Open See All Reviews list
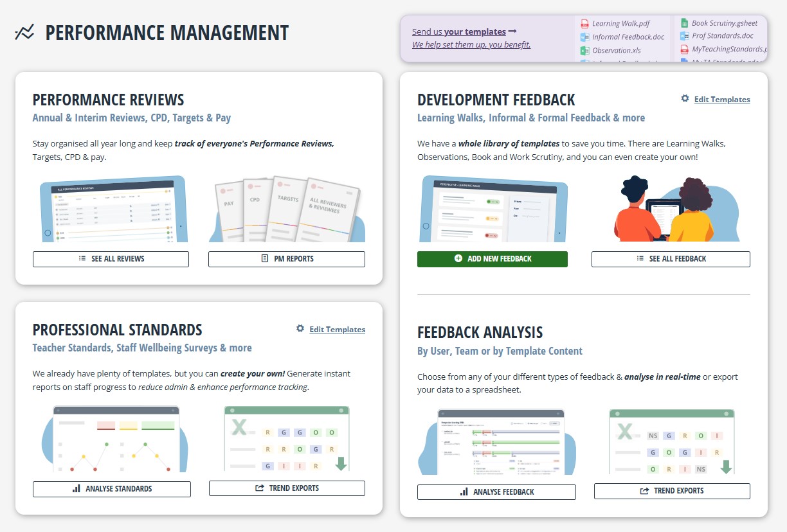 tap(111, 259)
